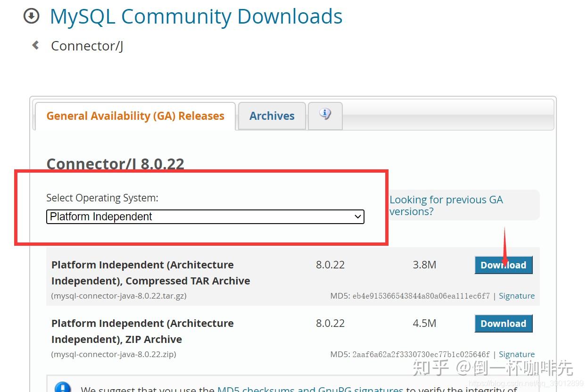Switch to the Archives tab
The width and height of the screenshot is (588, 392).
272,116
